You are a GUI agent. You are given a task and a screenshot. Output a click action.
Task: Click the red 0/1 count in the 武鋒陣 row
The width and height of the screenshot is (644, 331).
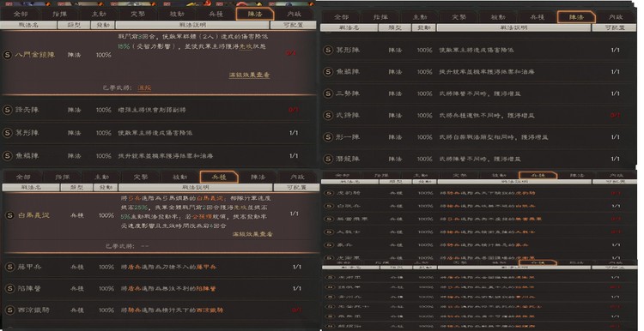(x=615, y=115)
